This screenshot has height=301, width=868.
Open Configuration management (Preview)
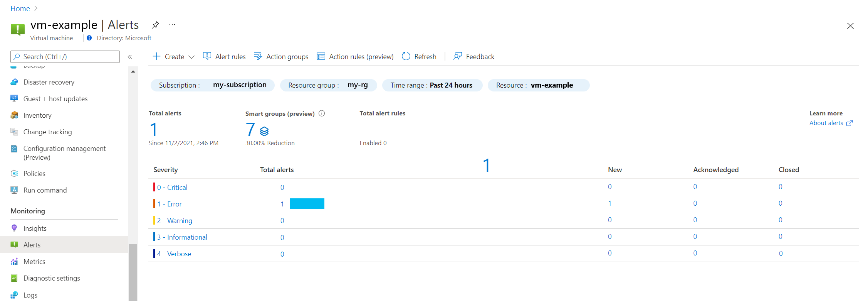tap(64, 153)
